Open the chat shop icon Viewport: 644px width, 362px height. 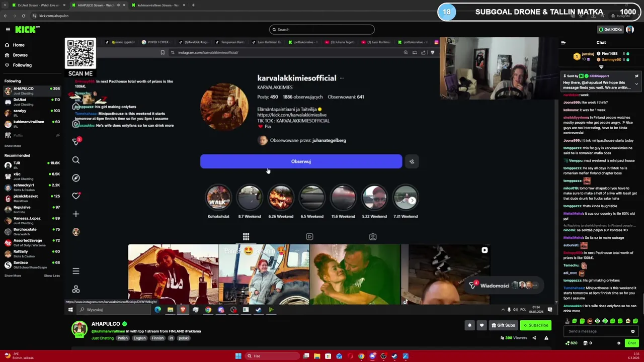point(586,343)
